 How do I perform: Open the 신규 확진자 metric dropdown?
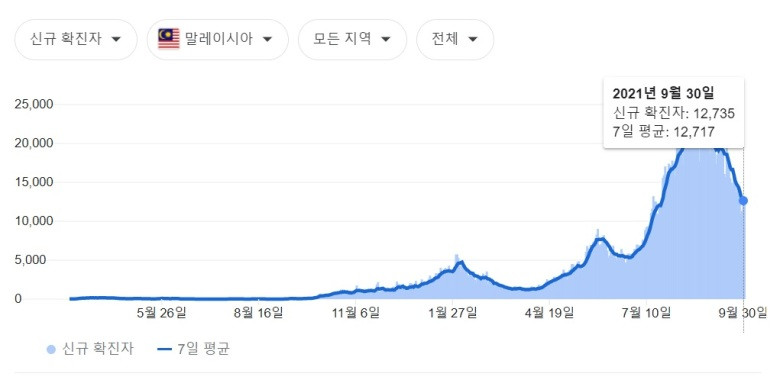[76, 39]
